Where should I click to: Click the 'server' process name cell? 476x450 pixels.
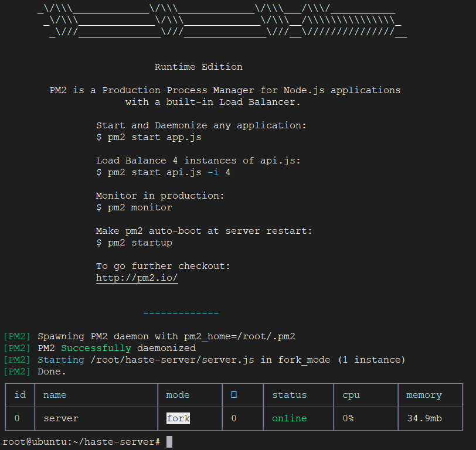tap(61, 418)
